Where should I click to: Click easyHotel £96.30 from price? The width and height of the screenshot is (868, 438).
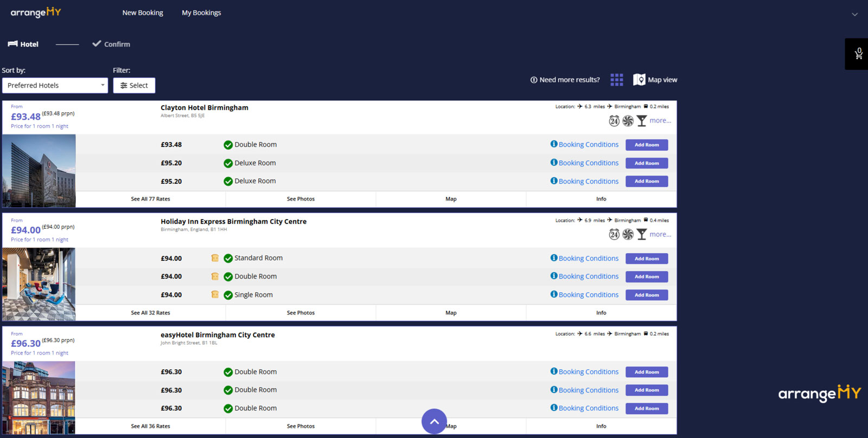tap(25, 344)
